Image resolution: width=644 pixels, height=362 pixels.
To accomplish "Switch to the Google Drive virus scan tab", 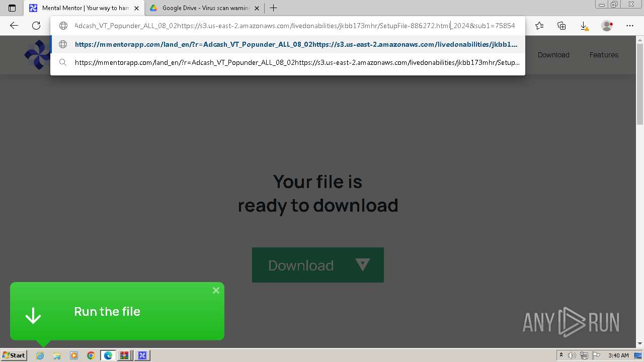I will (x=204, y=8).
